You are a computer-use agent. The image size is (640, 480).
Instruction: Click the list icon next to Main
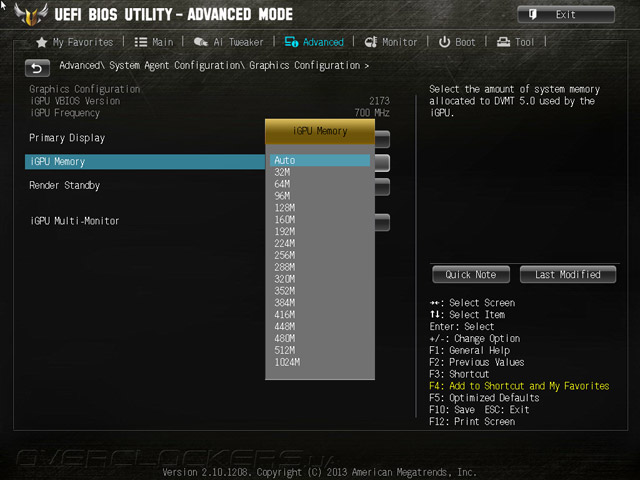point(141,42)
